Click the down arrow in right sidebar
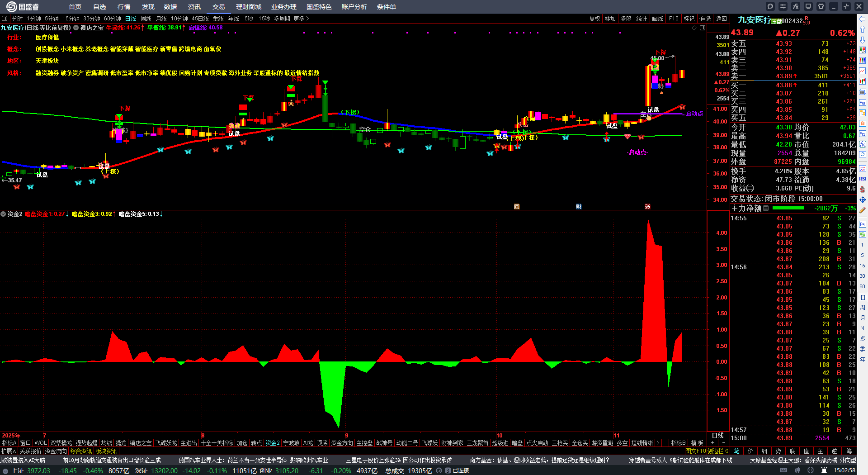The image size is (868, 475). pyautogui.click(x=863, y=40)
